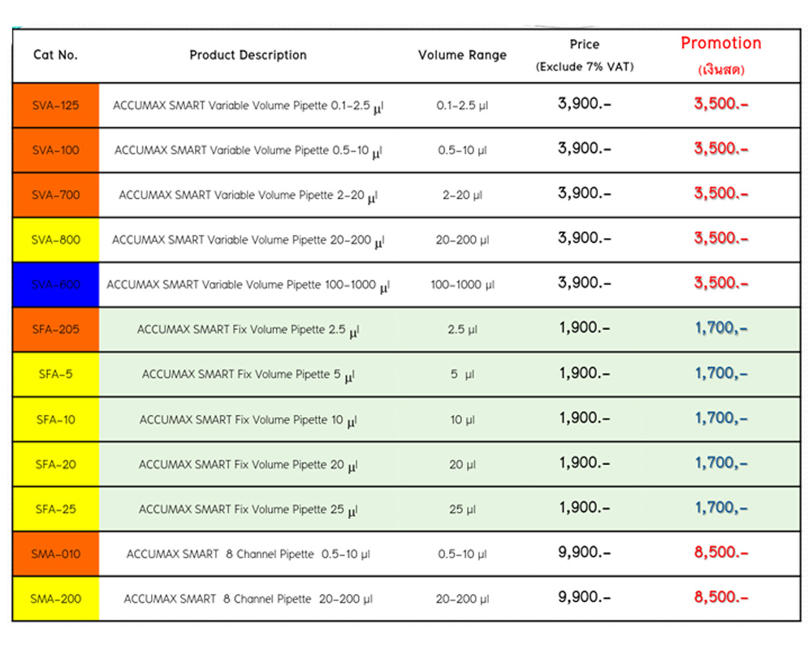
Task: Click the 8,500.- promotion price for SMA-200
Action: (721, 597)
